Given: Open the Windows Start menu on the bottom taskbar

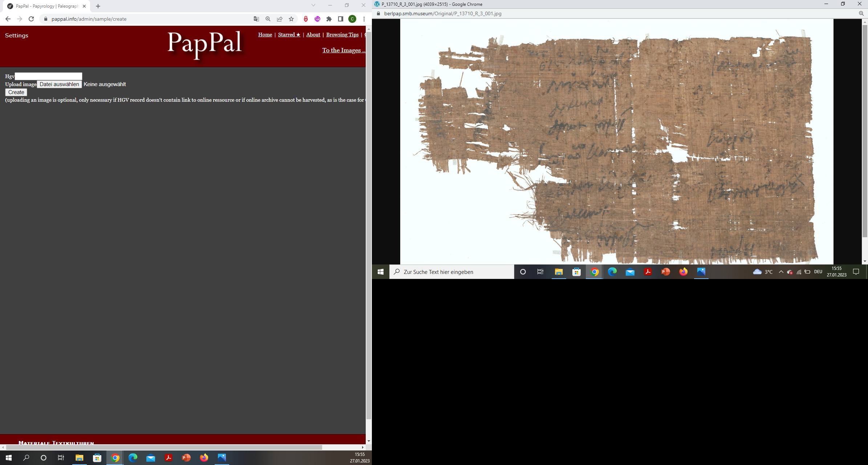Looking at the screenshot, I should click(9, 458).
